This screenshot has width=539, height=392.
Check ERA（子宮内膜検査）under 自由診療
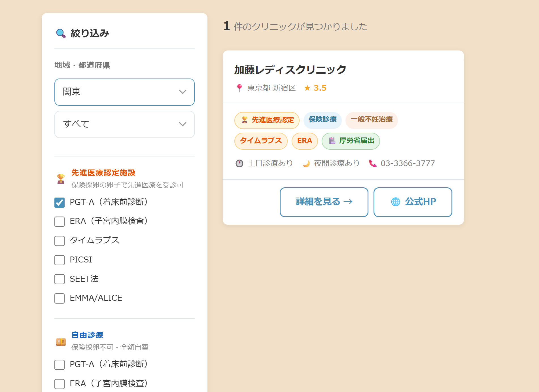pos(60,384)
